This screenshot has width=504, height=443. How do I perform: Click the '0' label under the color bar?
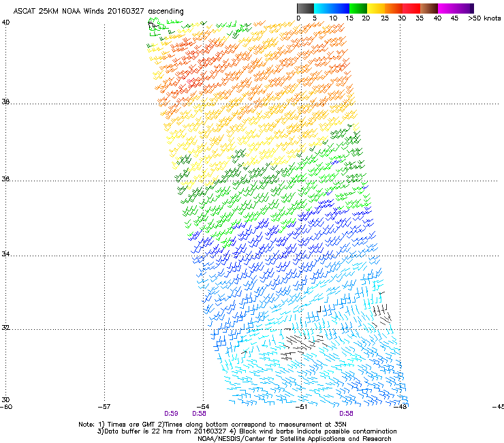(x=298, y=18)
